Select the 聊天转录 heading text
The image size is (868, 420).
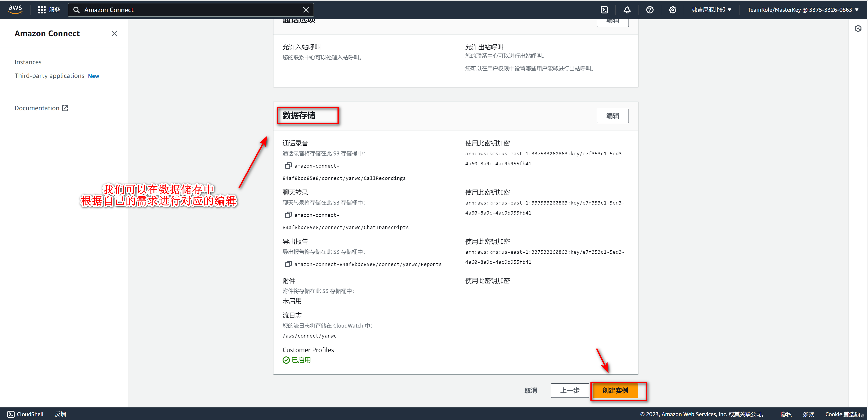point(295,192)
